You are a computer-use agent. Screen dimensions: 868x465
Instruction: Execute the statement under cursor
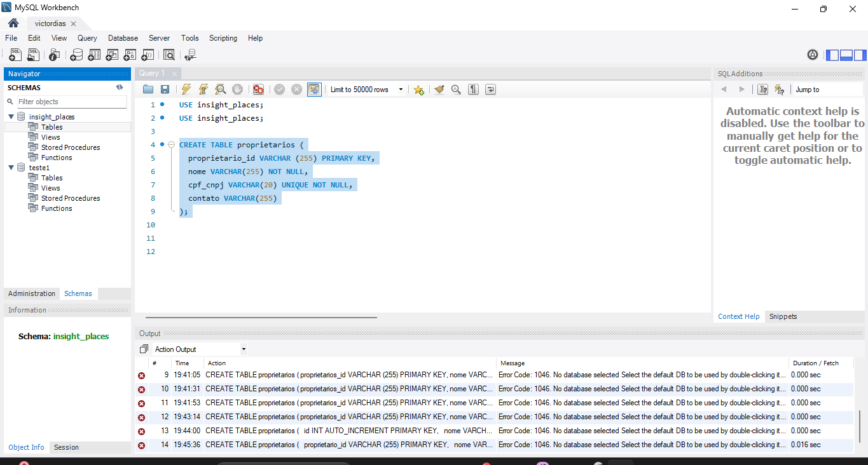[x=203, y=90]
